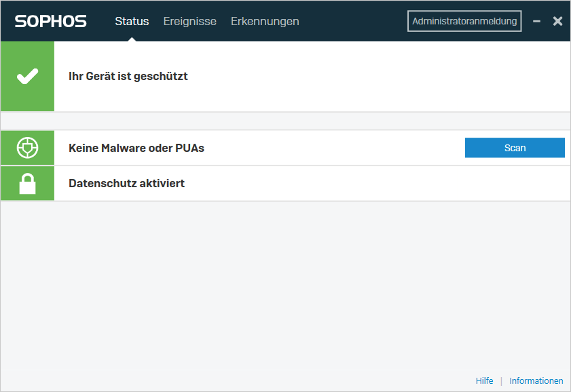Click the malware shield crosshair icon
571x392 pixels.
(x=27, y=148)
